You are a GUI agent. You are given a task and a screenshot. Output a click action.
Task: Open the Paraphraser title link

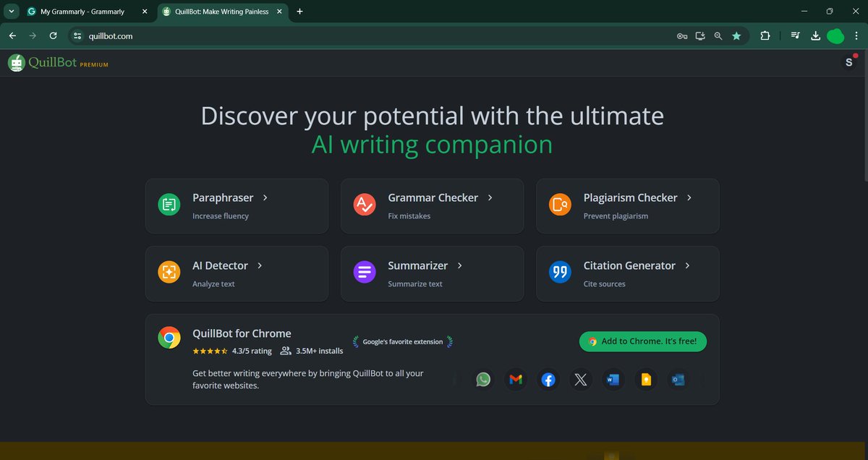(223, 197)
